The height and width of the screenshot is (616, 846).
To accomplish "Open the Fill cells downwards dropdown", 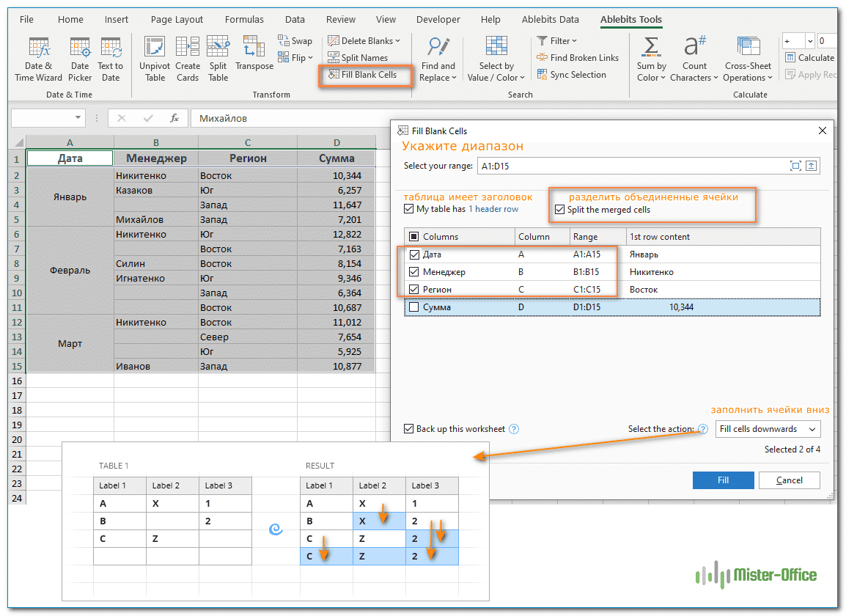I will click(x=768, y=429).
